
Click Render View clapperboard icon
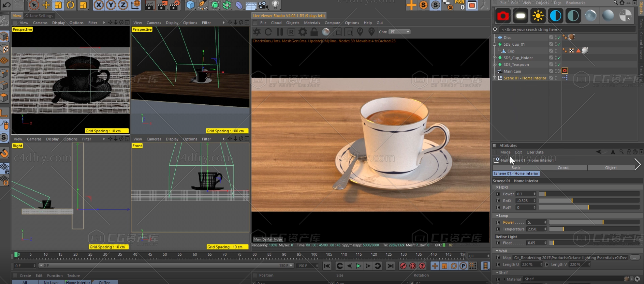point(150,5)
